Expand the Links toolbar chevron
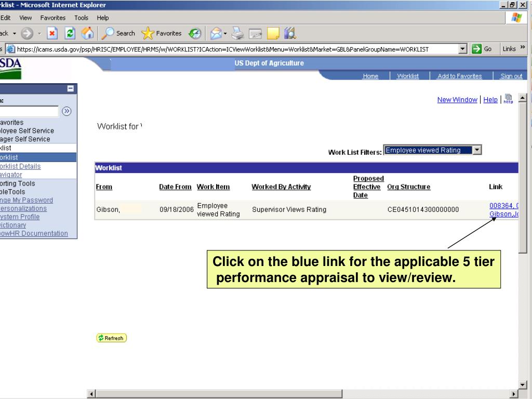 click(523, 47)
